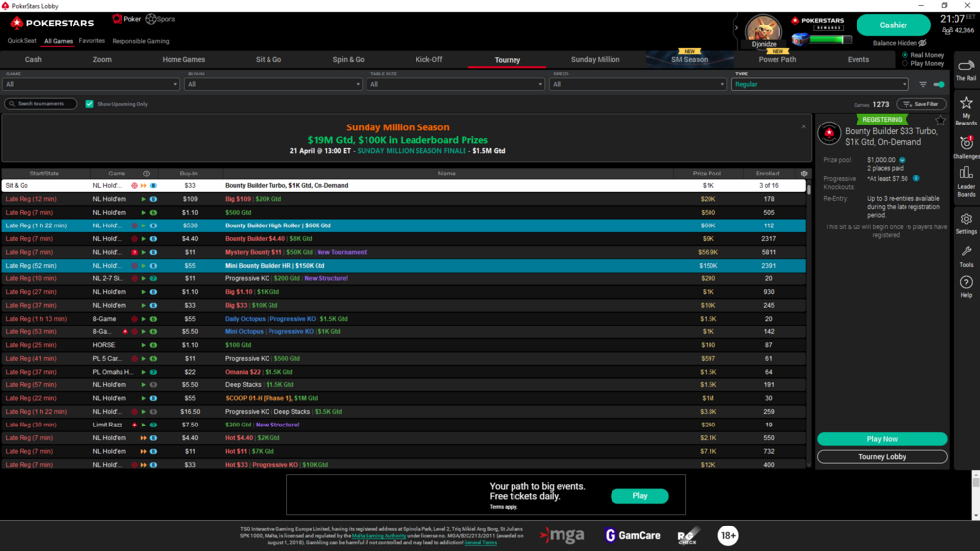
Task: Close the Sunday Million Season banner
Action: pyautogui.click(x=804, y=126)
